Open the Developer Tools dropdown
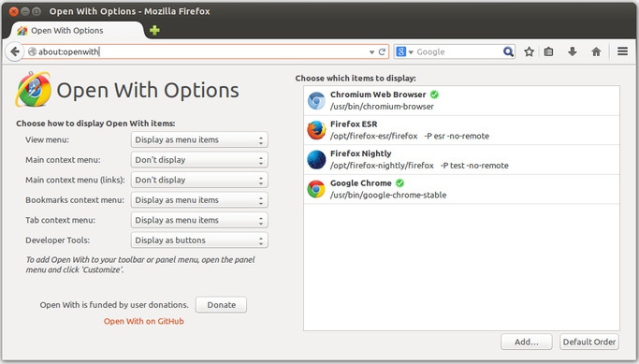This screenshot has width=639, height=364. (x=199, y=240)
